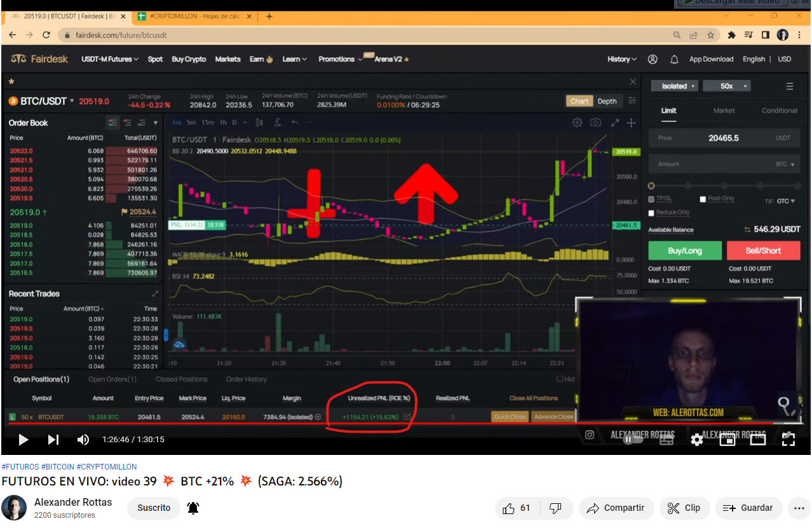Like the video with 61 likes
The image size is (812, 528).
pos(516,508)
